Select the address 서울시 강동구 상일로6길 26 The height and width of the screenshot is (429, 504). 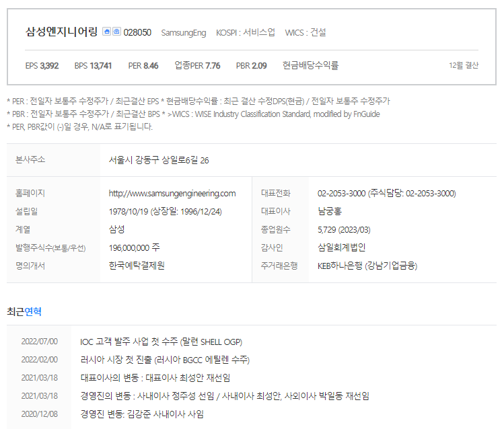pos(159,160)
